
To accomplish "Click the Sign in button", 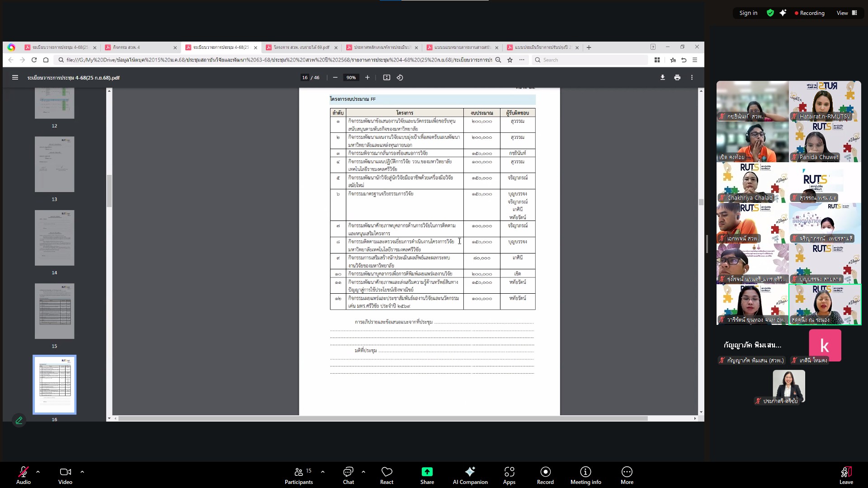I will 748,13.
